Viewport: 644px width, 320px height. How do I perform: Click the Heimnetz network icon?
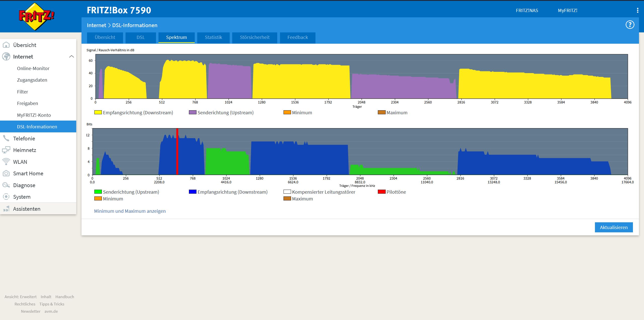point(6,150)
